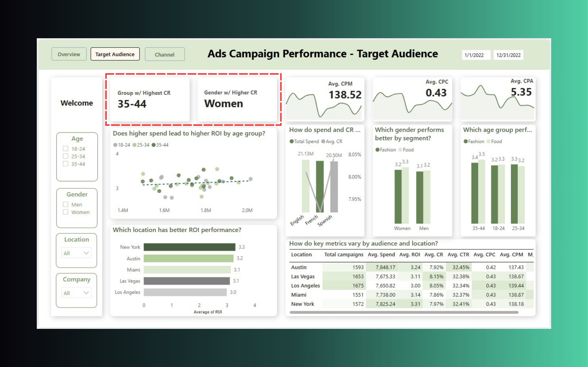588x367 pixels.
Task: Toggle the Women gender filter
Action: pyautogui.click(x=65, y=212)
